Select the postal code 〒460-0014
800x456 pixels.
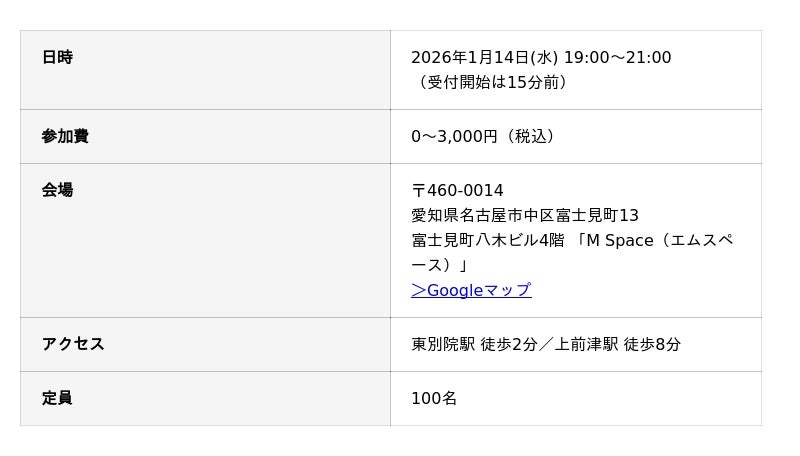click(457, 190)
